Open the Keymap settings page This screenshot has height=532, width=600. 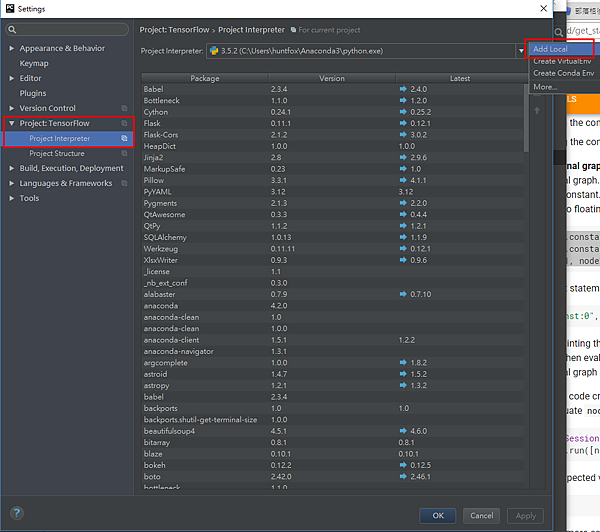(x=34, y=63)
